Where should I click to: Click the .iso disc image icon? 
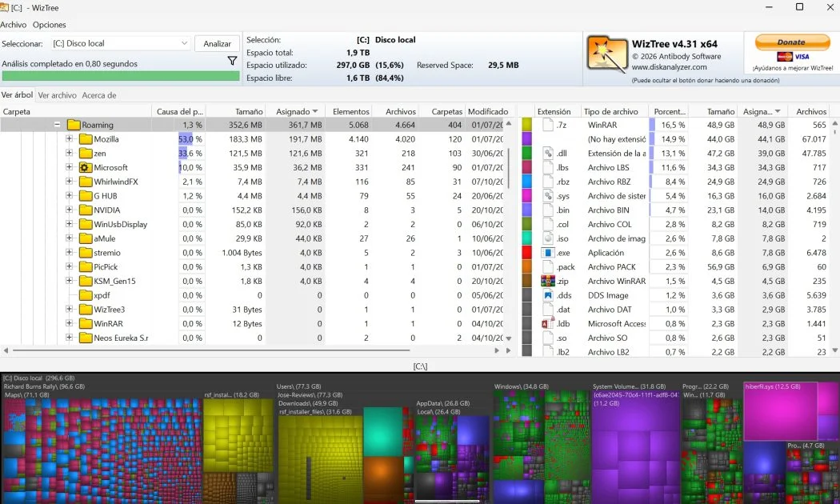point(547,238)
